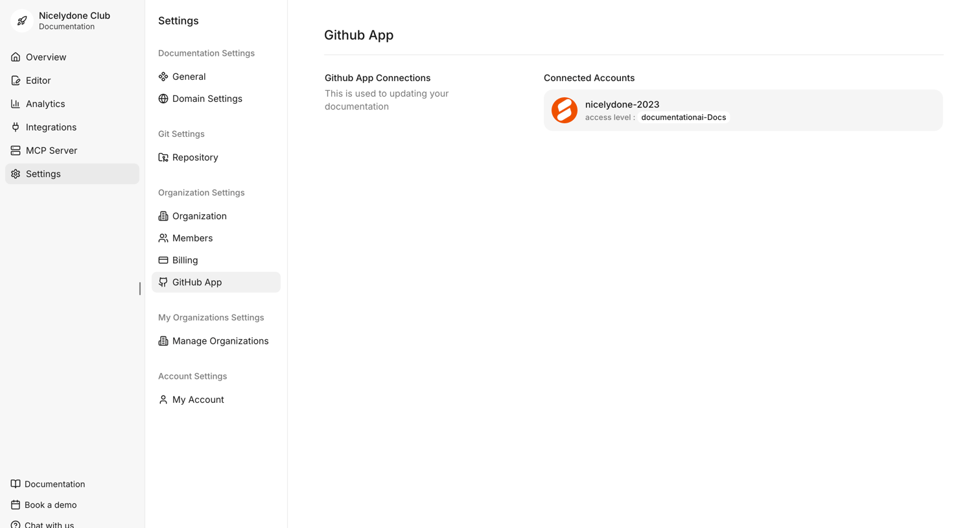The height and width of the screenshot is (528, 980).
Task: Go to My Account settings
Action: tap(216, 400)
